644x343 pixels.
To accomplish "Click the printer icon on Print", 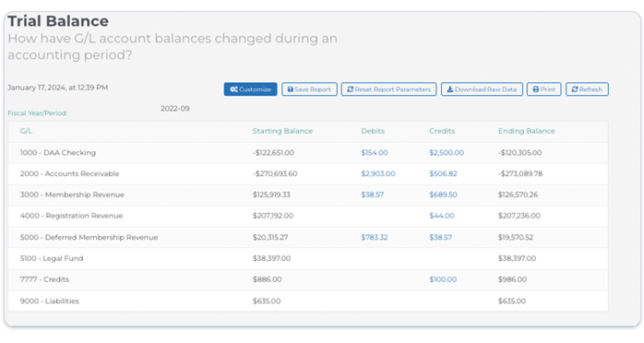I will (535, 89).
